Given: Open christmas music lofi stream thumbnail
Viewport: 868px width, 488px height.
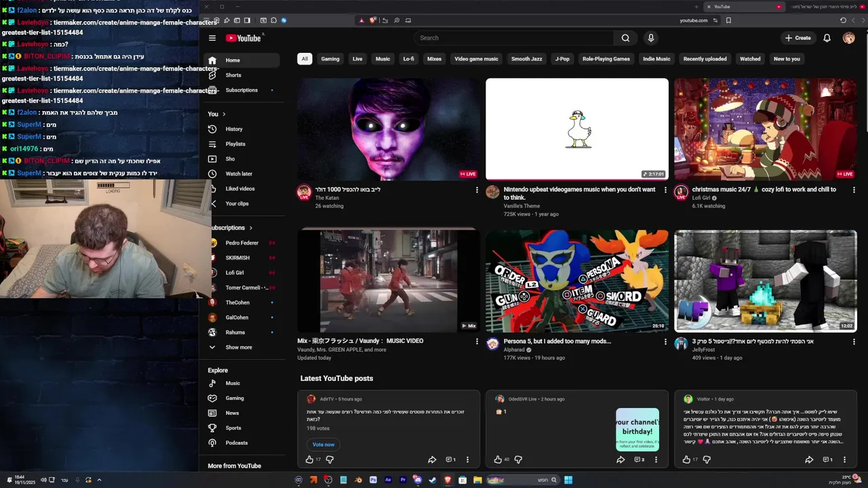Looking at the screenshot, I should point(766,129).
